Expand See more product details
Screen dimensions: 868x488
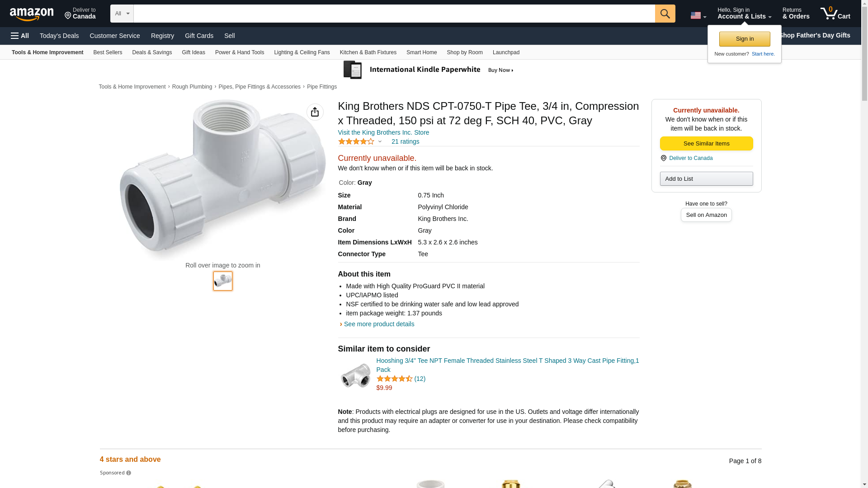tap(378, 324)
